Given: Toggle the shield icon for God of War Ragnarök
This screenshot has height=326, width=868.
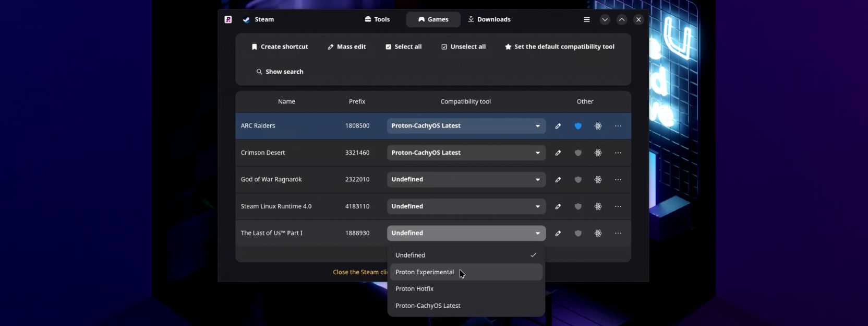Looking at the screenshot, I should coord(578,180).
